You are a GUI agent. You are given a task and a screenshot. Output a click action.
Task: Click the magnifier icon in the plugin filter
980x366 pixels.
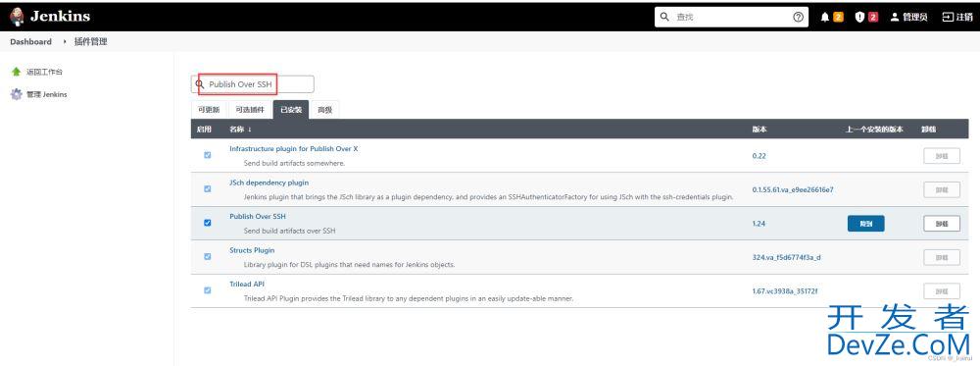[x=200, y=83]
